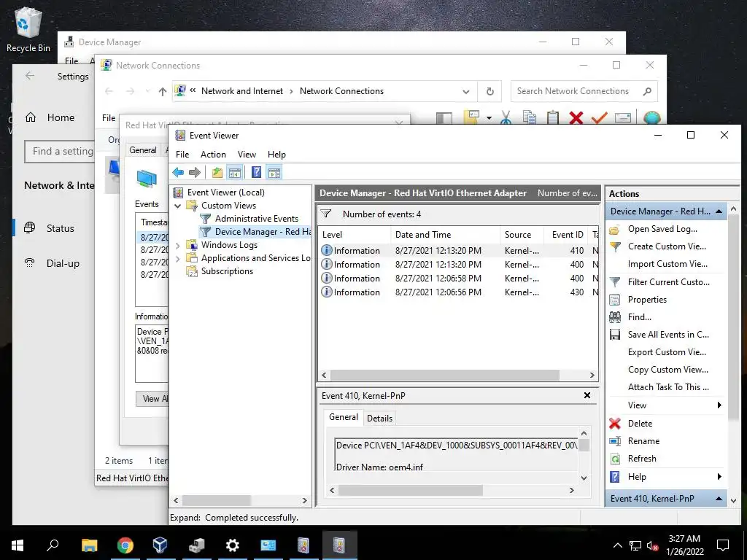Click orange checkmark icon in Network Connections toolbar

(600, 117)
